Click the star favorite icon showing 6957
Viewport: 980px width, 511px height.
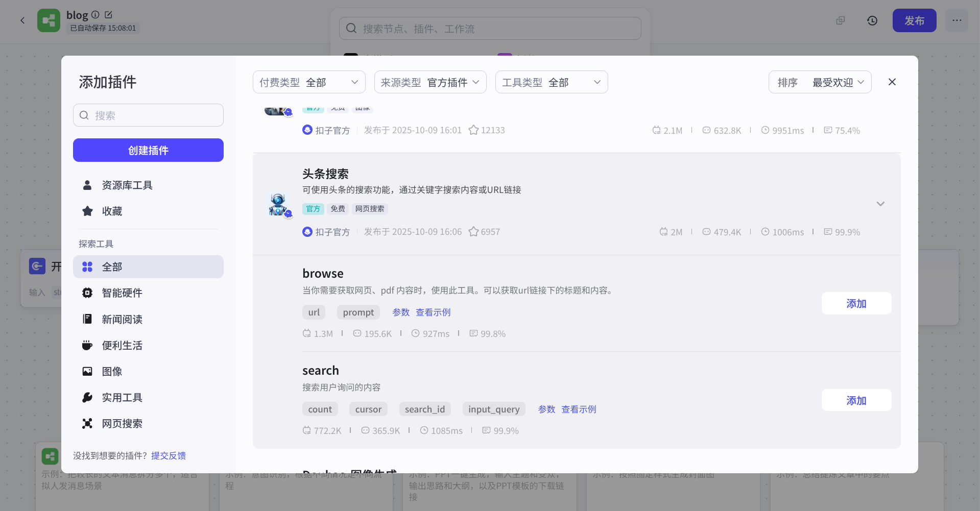(x=473, y=232)
